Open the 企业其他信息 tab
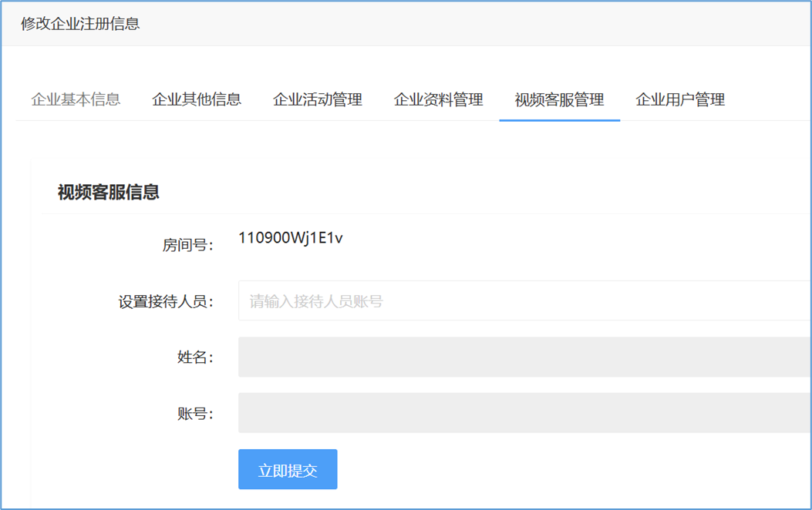 point(197,99)
